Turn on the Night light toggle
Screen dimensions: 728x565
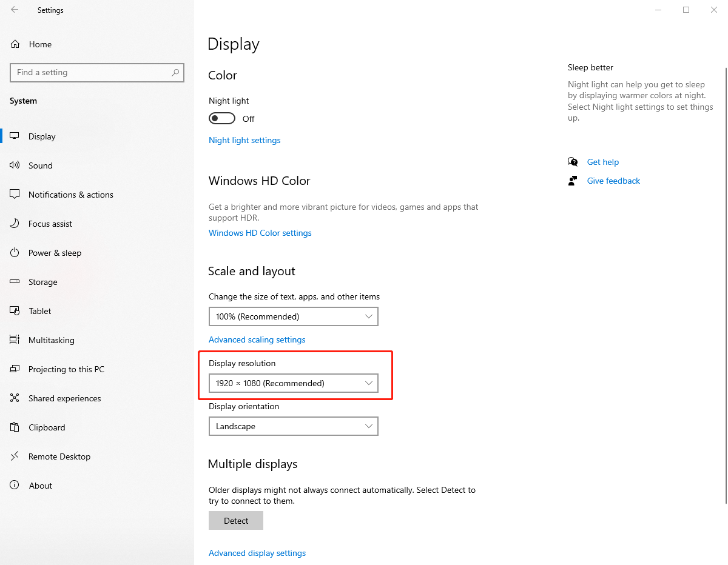pyautogui.click(x=221, y=118)
